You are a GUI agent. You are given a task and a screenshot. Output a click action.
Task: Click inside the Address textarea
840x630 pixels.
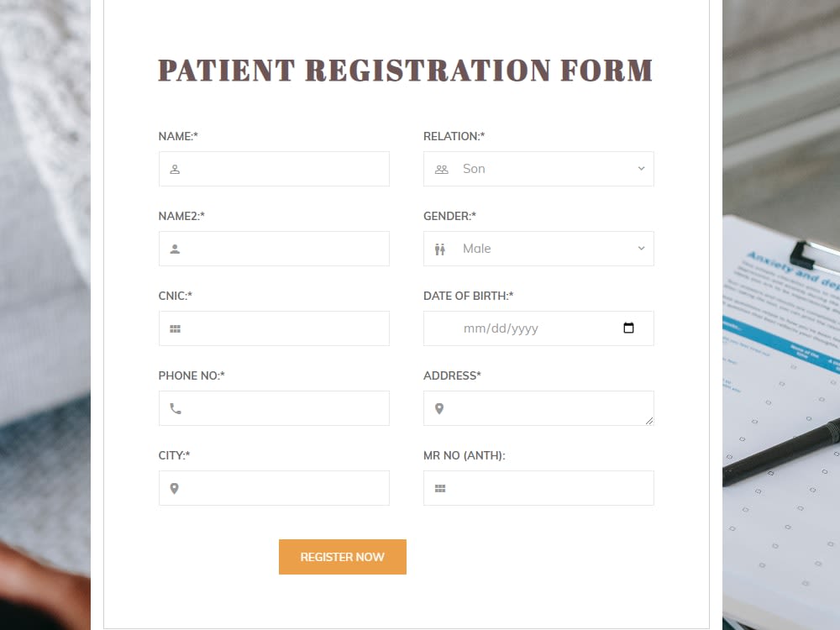coord(538,408)
